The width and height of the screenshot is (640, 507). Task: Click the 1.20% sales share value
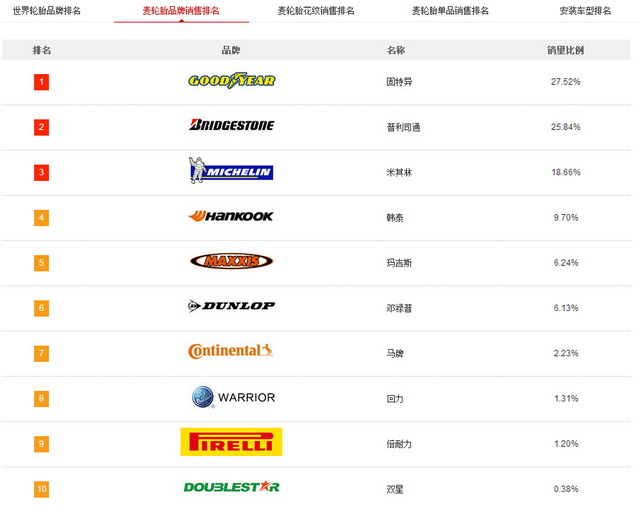click(x=566, y=444)
